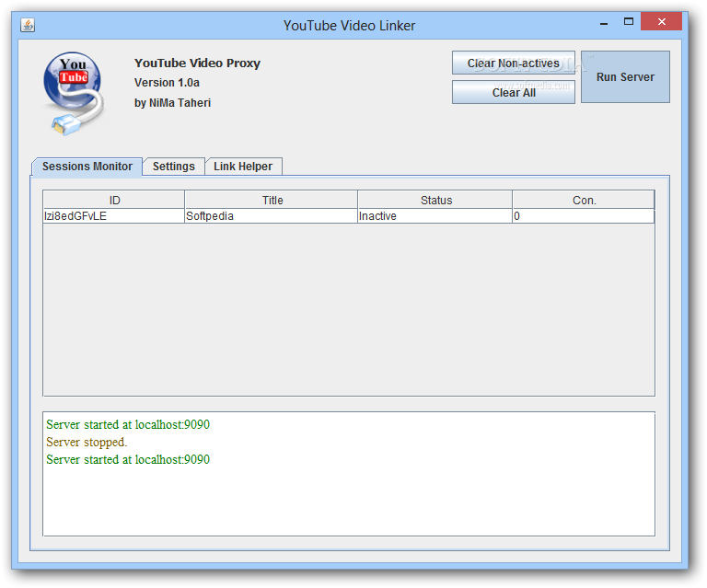Close the YouTube Video Linker window

click(x=662, y=22)
